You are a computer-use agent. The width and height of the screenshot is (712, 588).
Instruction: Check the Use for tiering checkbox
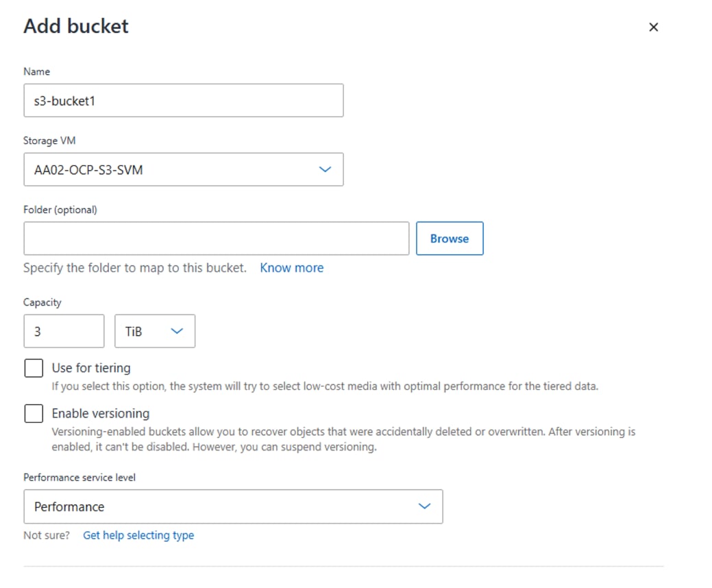click(34, 368)
